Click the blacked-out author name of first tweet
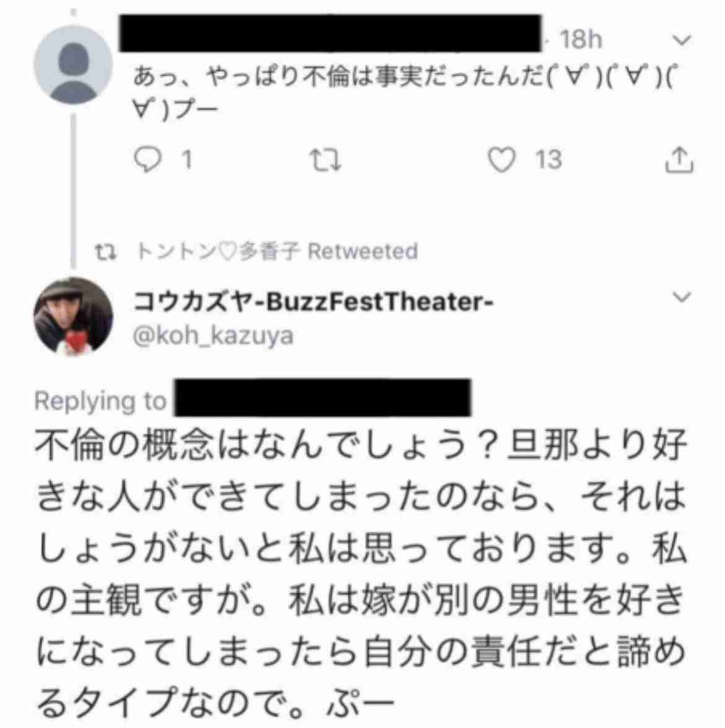Viewport: 725px width, 728px height. point(330,33)
